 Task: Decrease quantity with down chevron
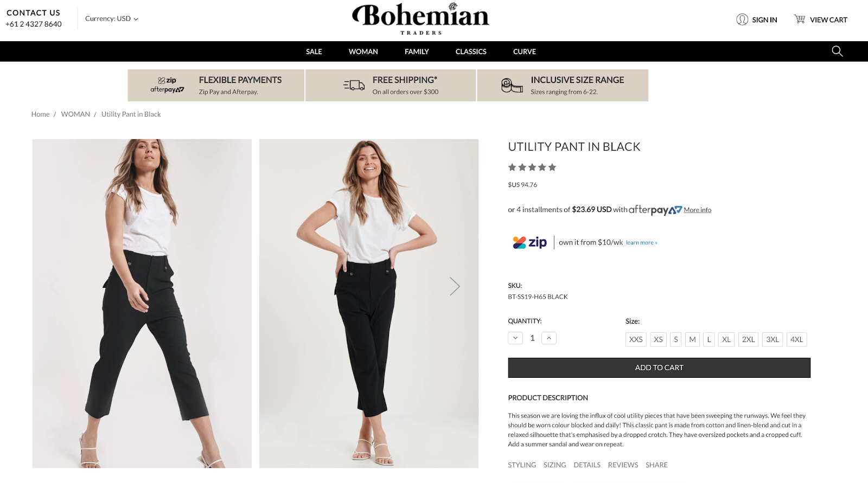tap(515, 338)
